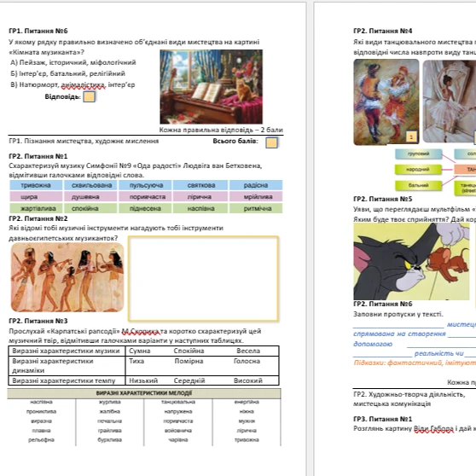Click the ритмічна cell in the green row
The image size is (476, 476).
tap(256, 208)
